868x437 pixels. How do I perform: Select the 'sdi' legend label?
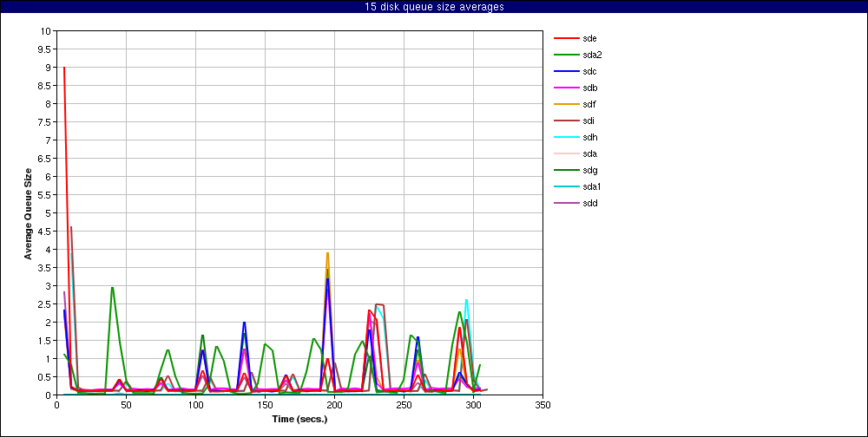point(589,121)
